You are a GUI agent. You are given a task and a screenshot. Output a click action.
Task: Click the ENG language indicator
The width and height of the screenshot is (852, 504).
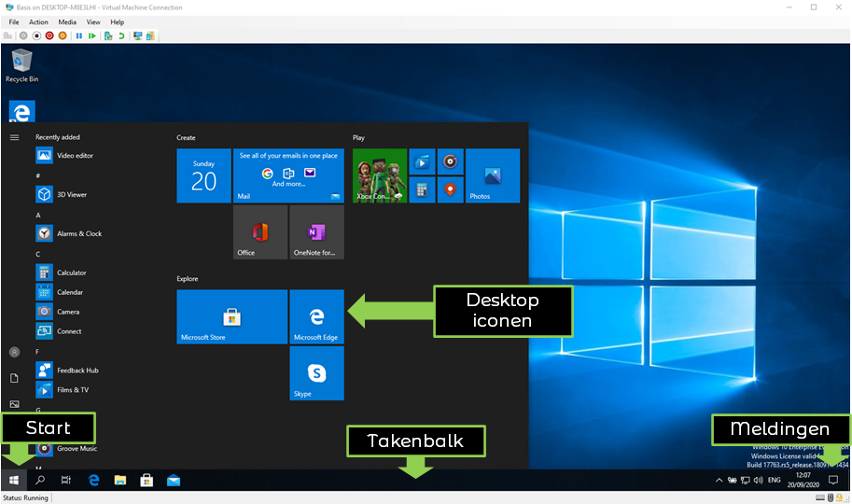(775, 480)
